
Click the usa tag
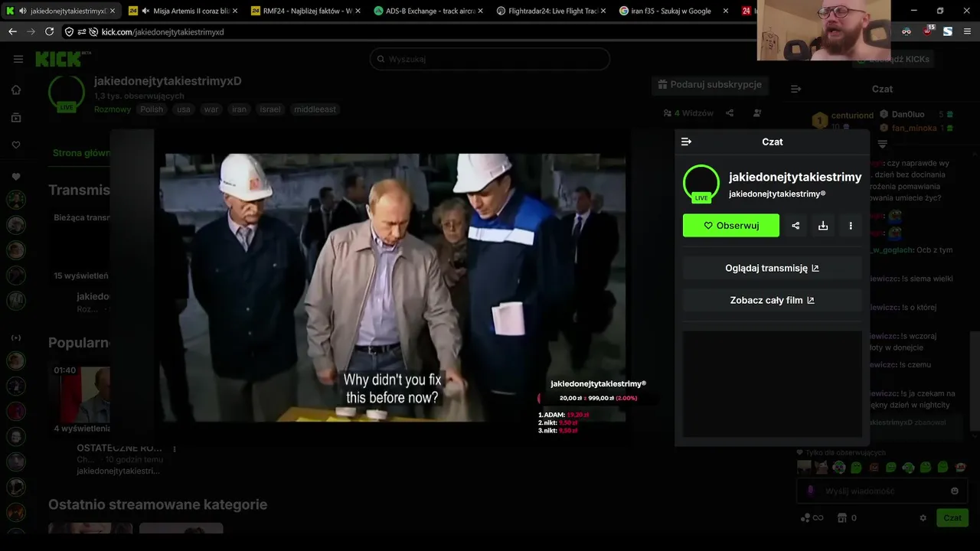(184, 109)
